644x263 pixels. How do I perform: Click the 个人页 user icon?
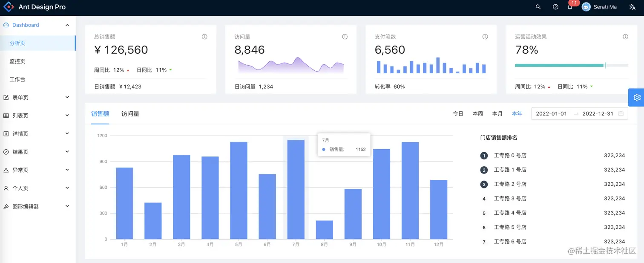point(6,188)
